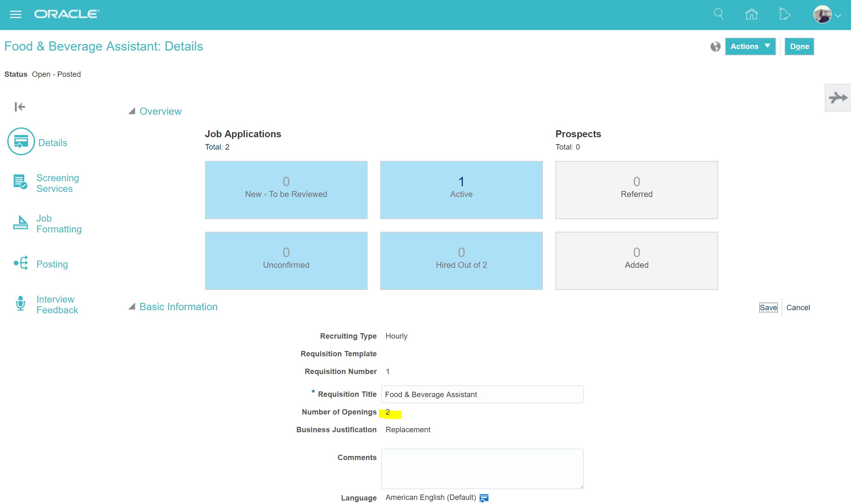Save the Basic Information changes
Viewport: 851px width, 504px height.
click(768, 307)
